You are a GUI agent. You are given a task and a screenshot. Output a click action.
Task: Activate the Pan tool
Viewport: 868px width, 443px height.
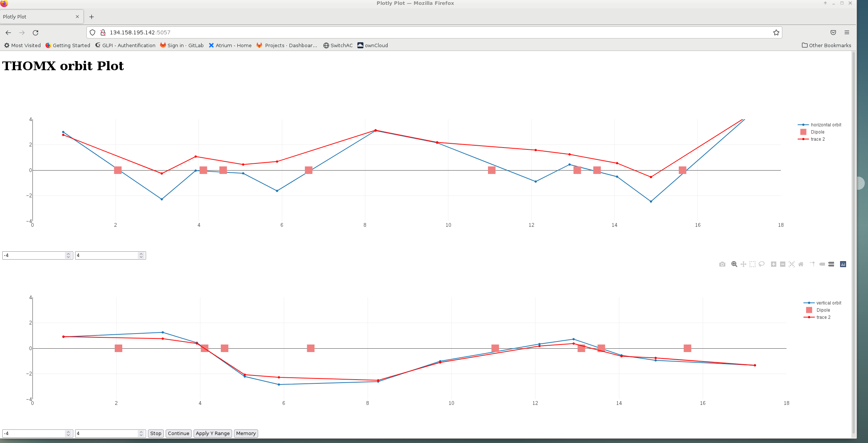tap(743, 264)
